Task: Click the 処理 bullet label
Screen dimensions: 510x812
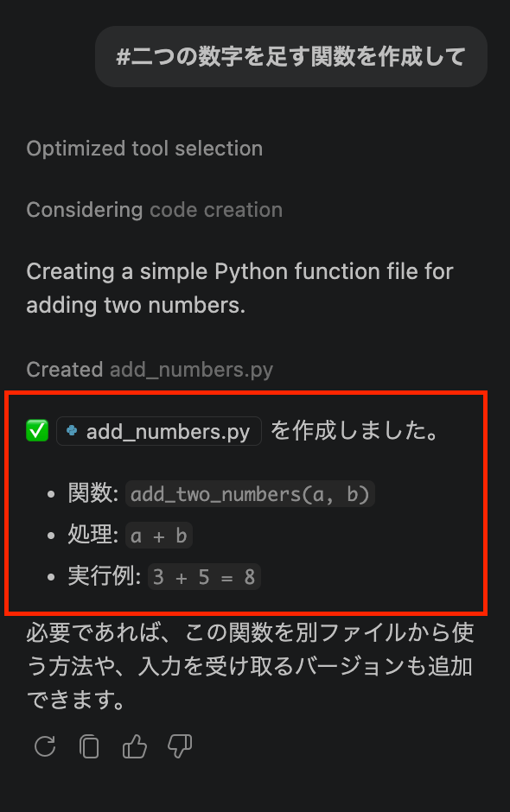Action: pos(92,535)
